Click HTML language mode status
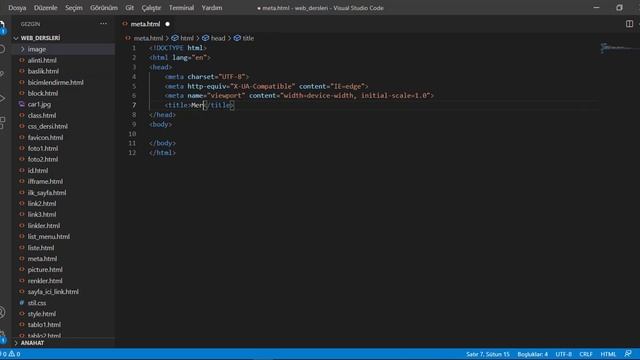Screen dimensions: 640x360 coord(608,354)
